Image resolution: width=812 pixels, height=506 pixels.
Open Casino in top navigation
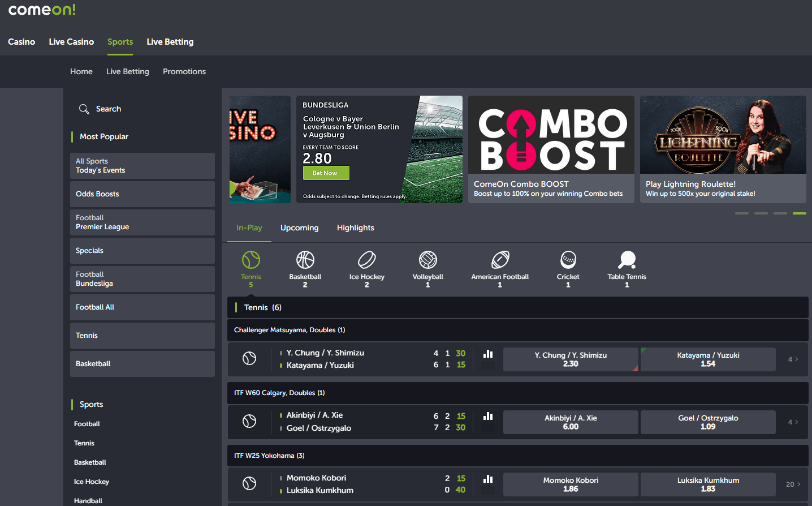click(21, 42)
